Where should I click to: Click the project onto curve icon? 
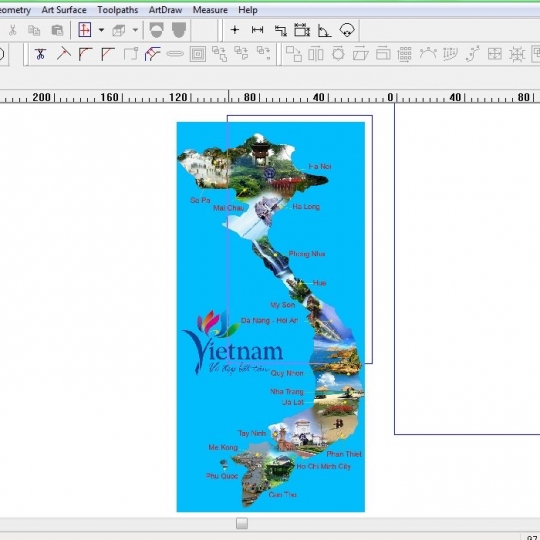coord(450,54)
